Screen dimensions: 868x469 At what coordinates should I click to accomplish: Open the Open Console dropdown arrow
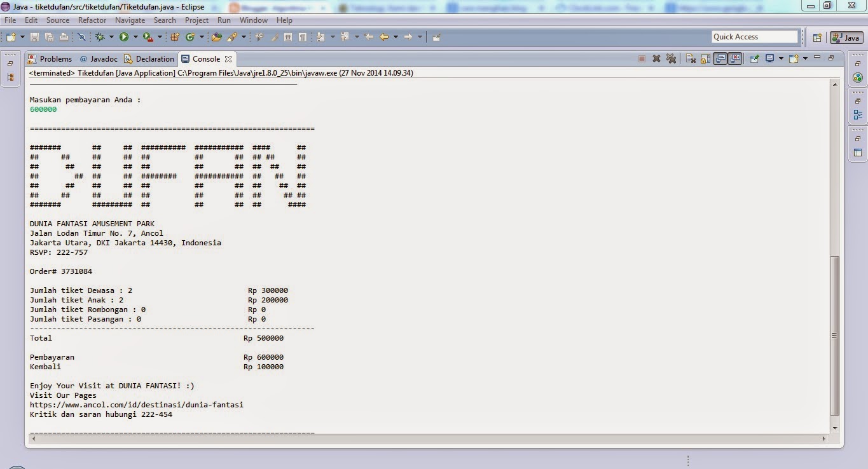804,58
